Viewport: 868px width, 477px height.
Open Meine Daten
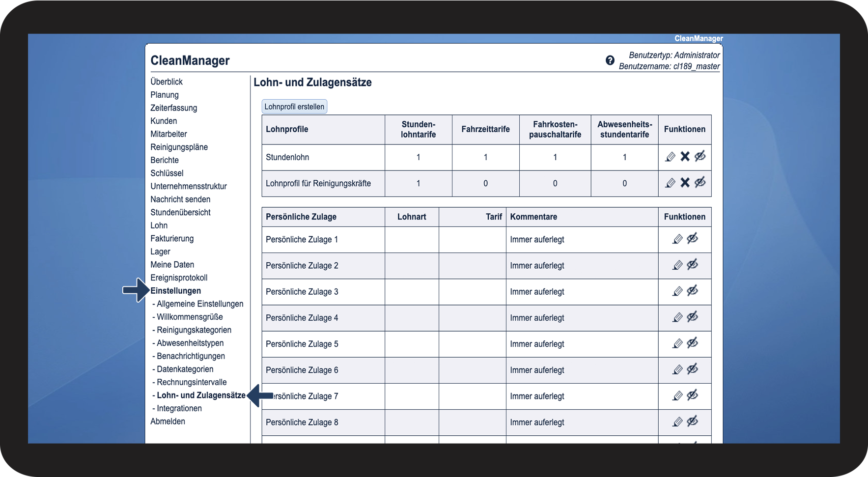coord(172,265)
